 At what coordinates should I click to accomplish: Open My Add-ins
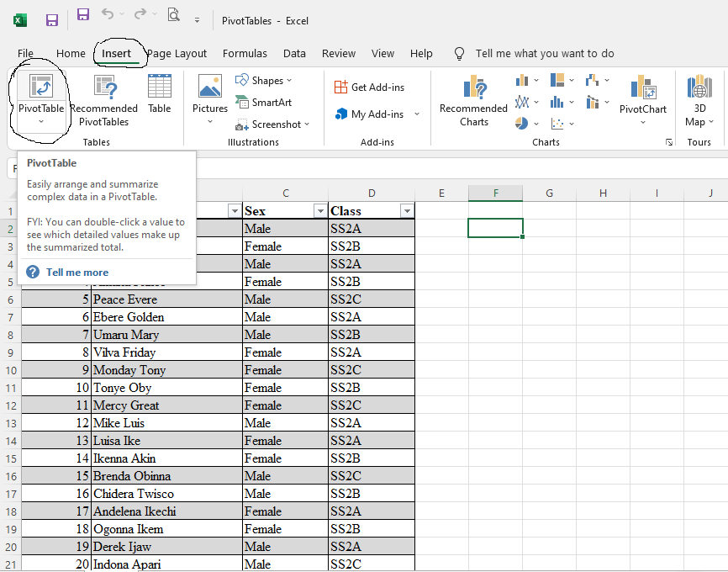pos(370,114)
